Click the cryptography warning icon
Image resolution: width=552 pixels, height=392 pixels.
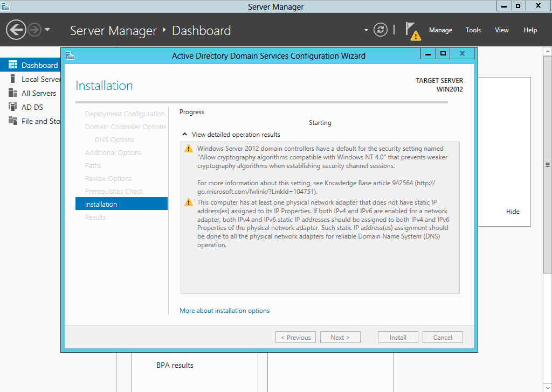pyautogui.click(x=189, y=149)
